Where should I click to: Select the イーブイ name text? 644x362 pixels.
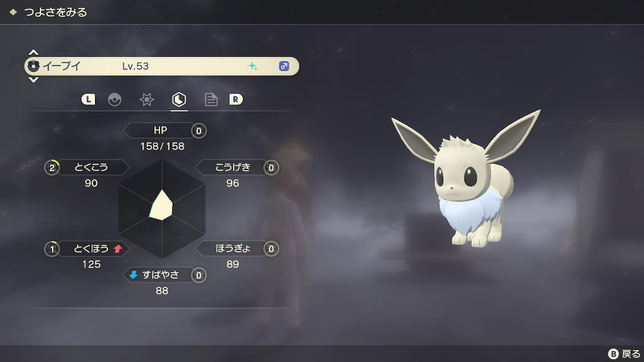tap(61, 66)
